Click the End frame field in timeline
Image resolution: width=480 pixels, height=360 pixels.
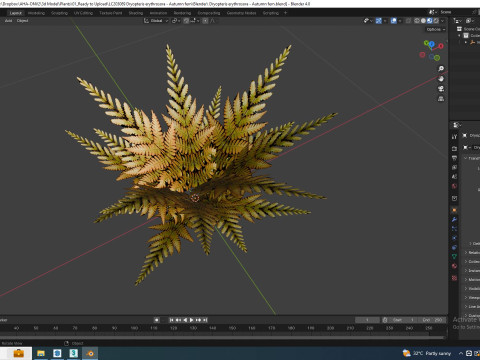[x=432, y=320]
